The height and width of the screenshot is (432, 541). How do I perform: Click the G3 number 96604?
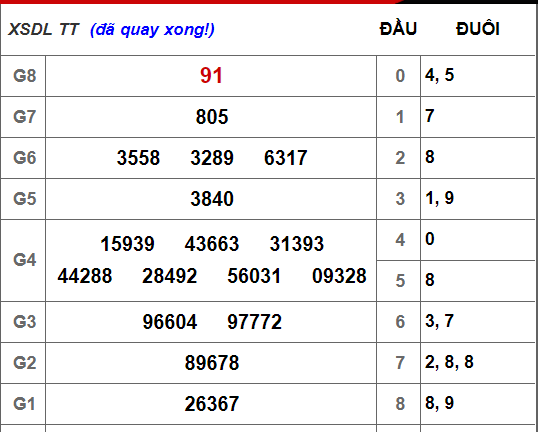tap(170, 322)
